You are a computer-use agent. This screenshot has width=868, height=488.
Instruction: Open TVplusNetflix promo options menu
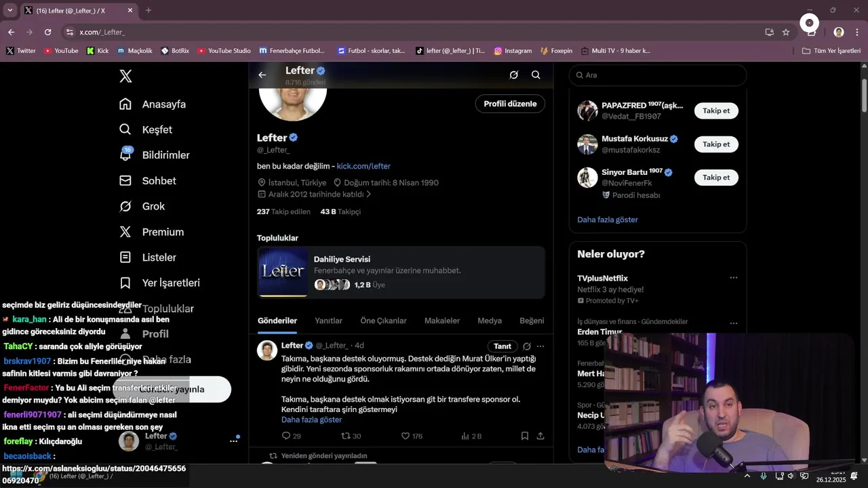tap(733, 278)
